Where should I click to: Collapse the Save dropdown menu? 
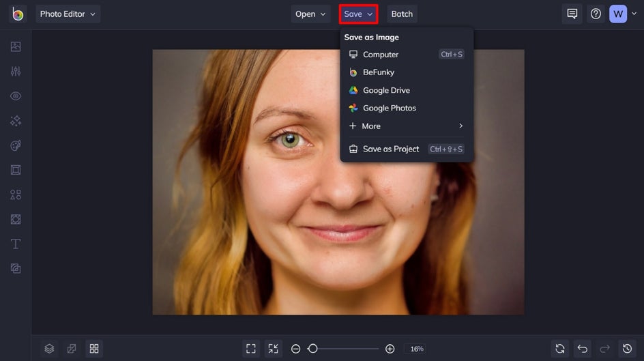pos(359,14)
